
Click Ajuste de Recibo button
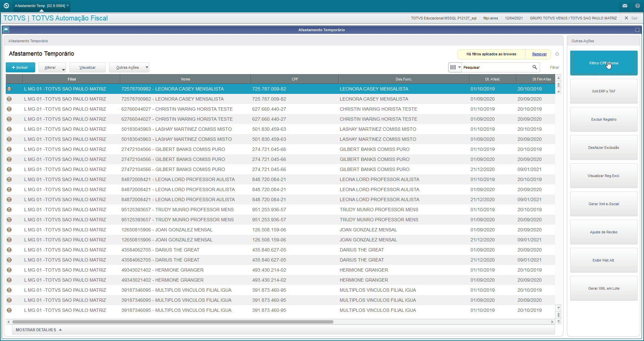point(604,232)
